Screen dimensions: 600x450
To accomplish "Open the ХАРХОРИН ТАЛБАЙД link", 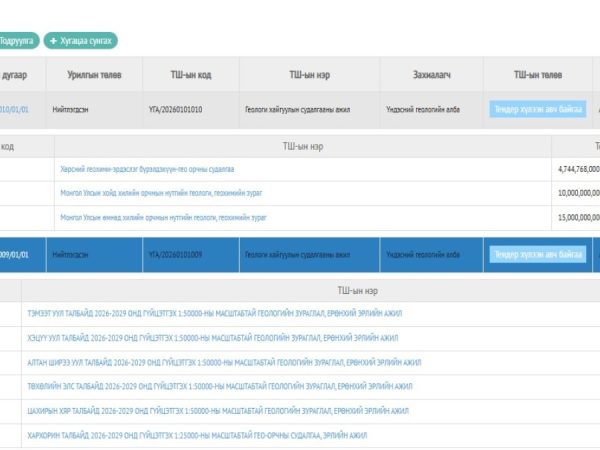I will (197, 435).
